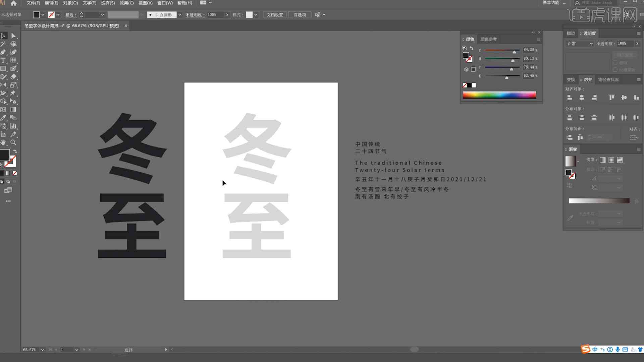Select the Rectangular Grid tool
This screenshot has height=362, width=644.
pos(13,60)
